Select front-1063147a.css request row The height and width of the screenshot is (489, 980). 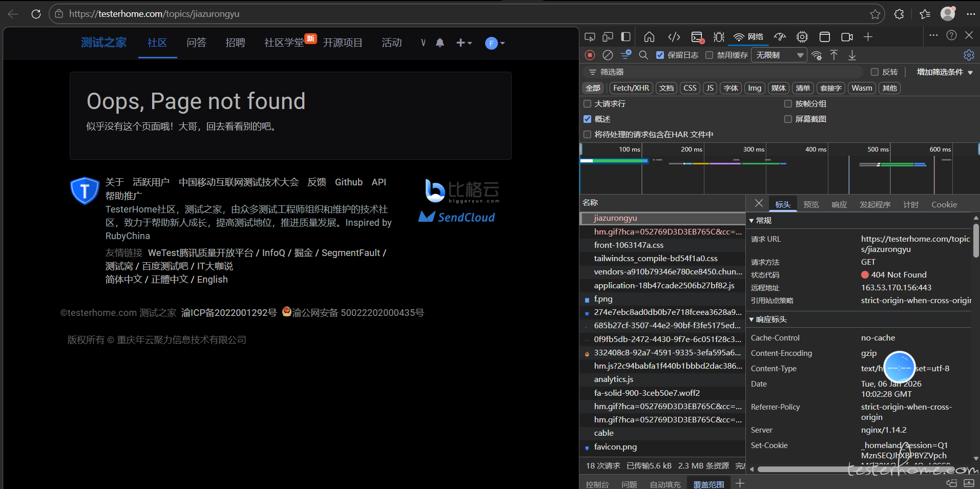click(629, 245)
